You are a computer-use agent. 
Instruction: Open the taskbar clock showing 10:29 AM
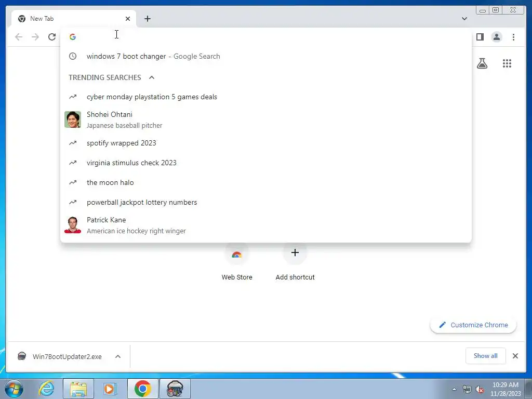(x=506, y=389)
